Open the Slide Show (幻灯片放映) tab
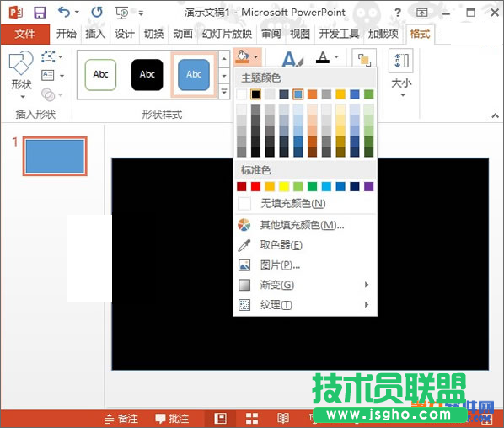This screenshot has width=504, height=428. (227, 34)
